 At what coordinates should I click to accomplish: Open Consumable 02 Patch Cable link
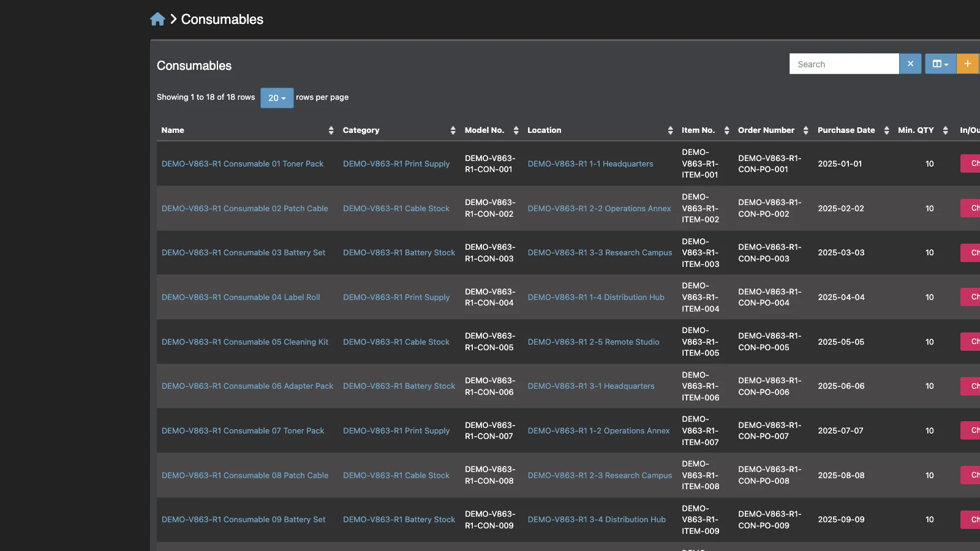tap(245, 208)
